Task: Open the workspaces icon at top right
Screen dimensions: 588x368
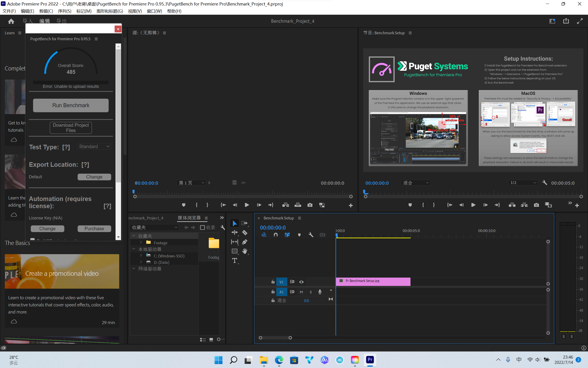Action: coord(552,21)
